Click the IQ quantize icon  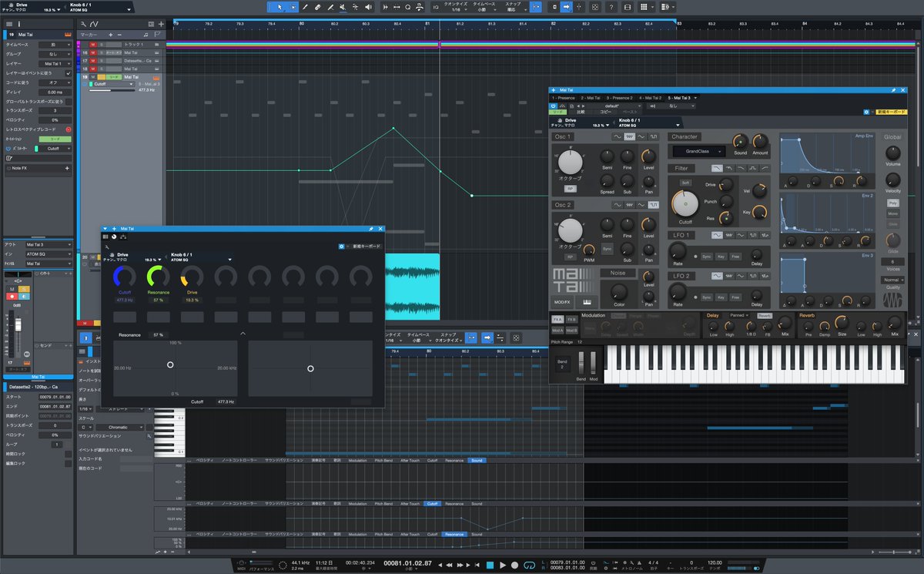pyautogui.click(x=436, y=7)
